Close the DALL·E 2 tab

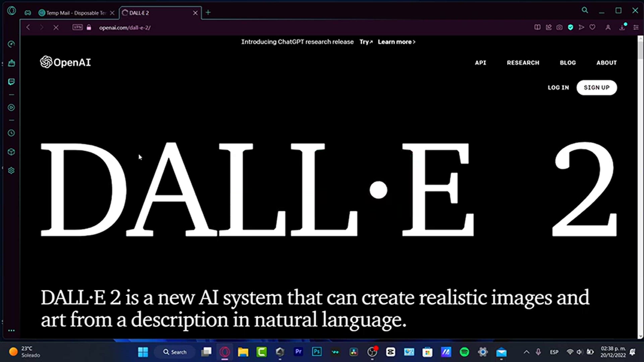point(195,13)
